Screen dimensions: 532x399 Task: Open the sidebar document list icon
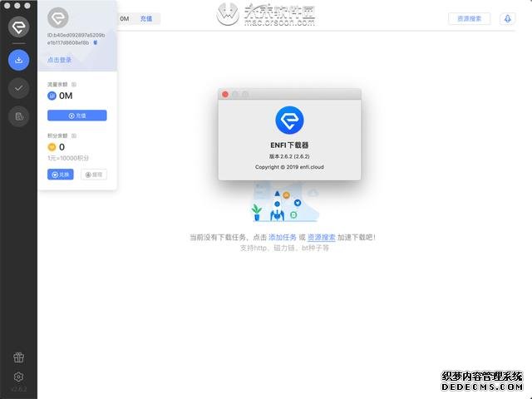click(18, 116)
